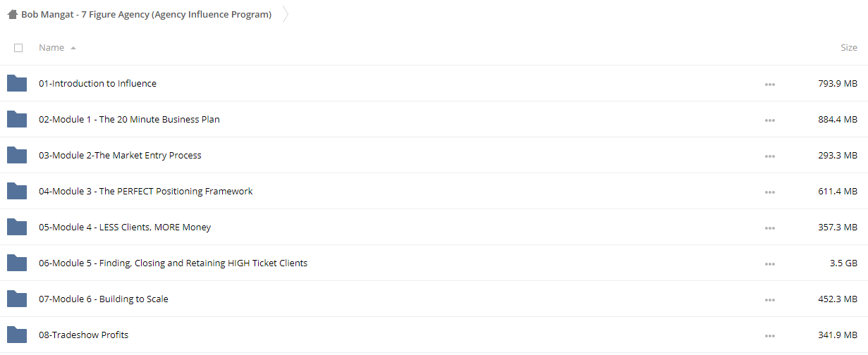The image size is (868, 355).
Task: Open the more options dots for 01-Introduction to Influence
Action: (x=769, y=85)
